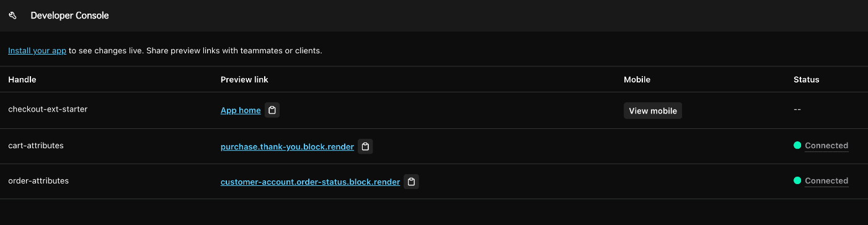Viewport: 868px width, 225px height.
Task: Copy the customer-account.order-status link via clipboard icon
Action: [x=411, y=182]
